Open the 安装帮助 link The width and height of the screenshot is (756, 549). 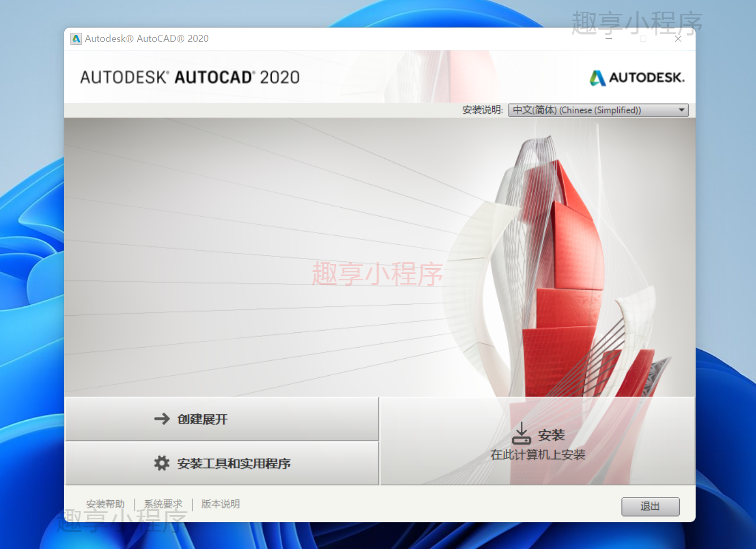105,504
